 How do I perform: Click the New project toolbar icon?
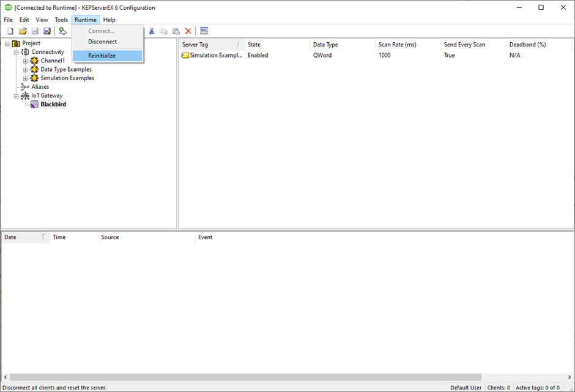(10, 31)
